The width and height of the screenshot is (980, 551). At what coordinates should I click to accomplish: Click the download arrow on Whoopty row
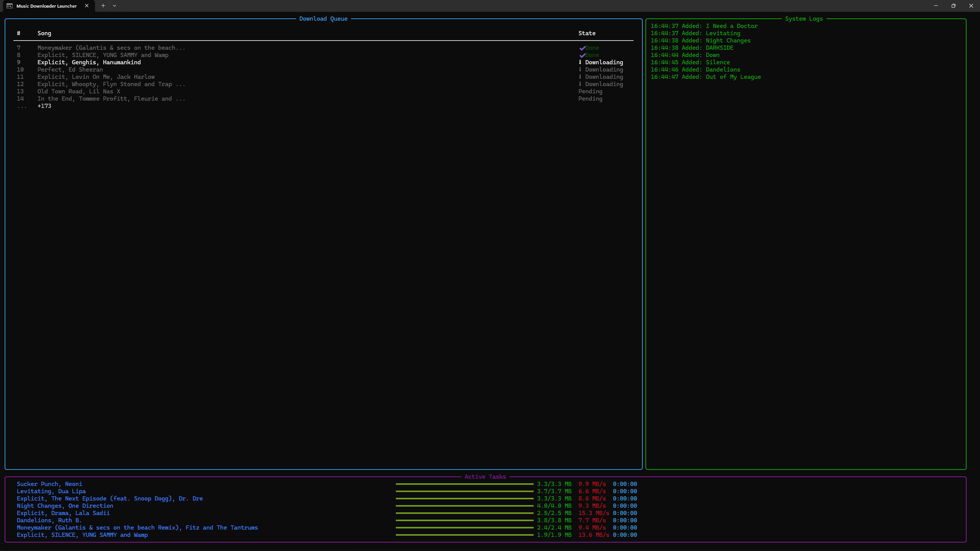(580, 84)
